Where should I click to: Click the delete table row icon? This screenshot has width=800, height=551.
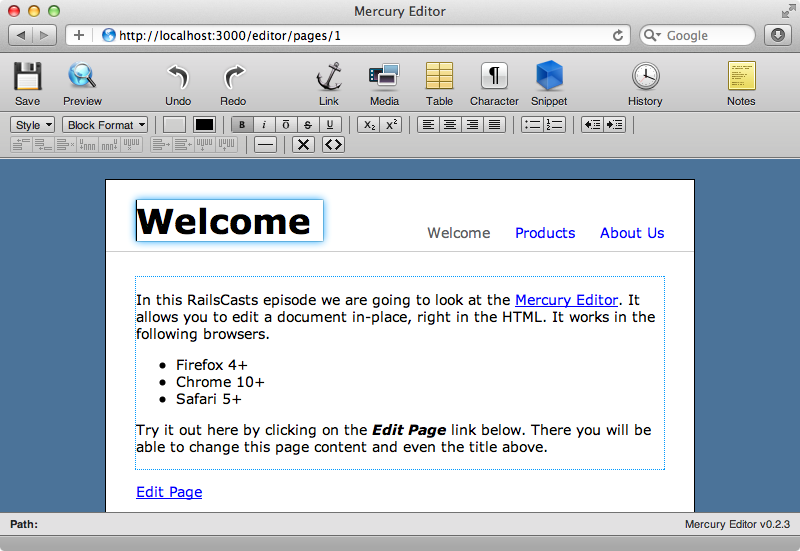pos(66,145)
